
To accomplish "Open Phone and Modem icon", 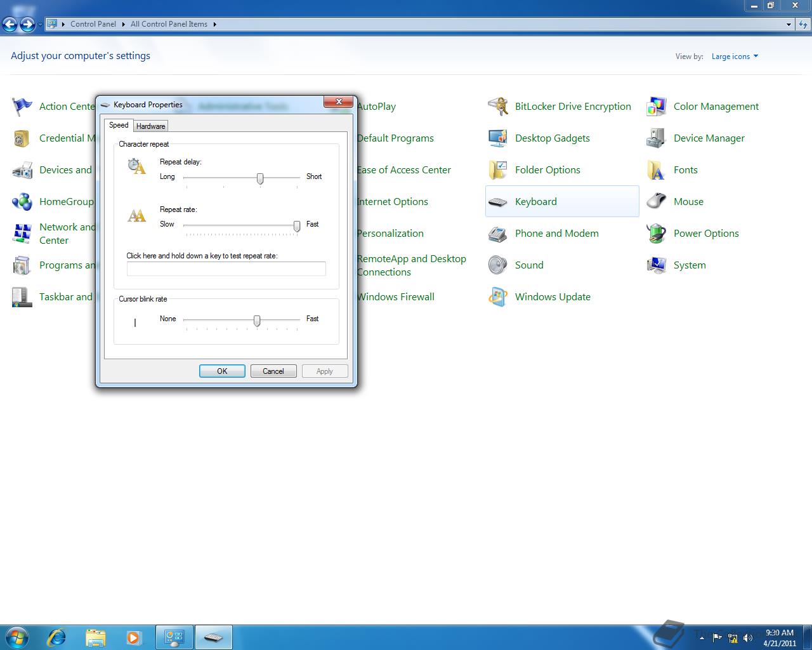I will click(498, 234).
